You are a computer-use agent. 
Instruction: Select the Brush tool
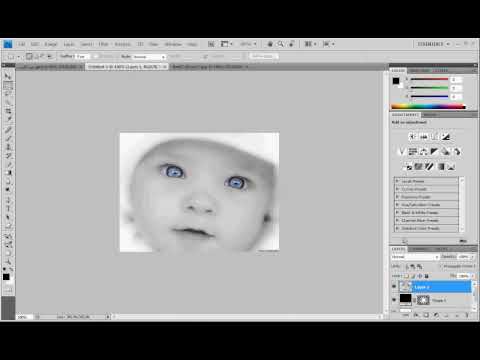click(8, 138)
